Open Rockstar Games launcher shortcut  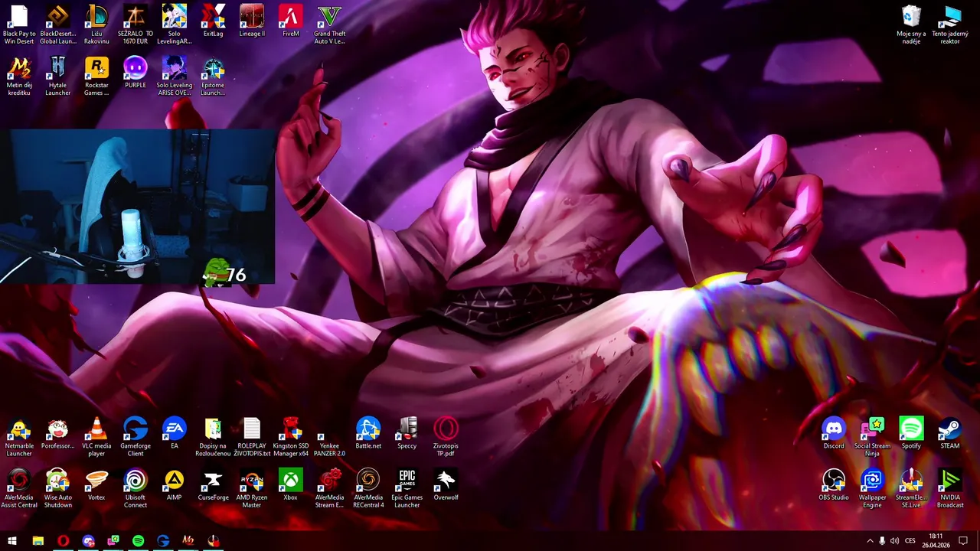[x=96, y=77]
